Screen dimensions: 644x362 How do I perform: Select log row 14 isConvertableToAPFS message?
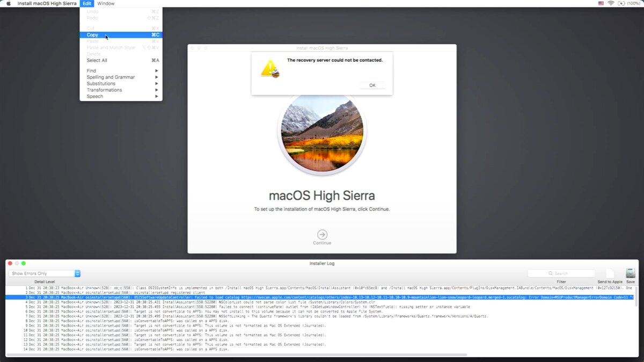click(x=320, y=349)
